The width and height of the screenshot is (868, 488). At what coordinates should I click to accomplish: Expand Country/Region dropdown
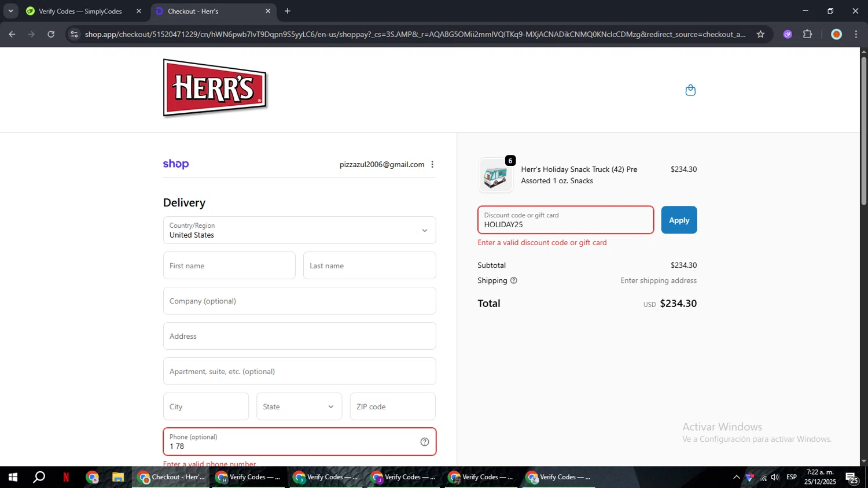299,230
